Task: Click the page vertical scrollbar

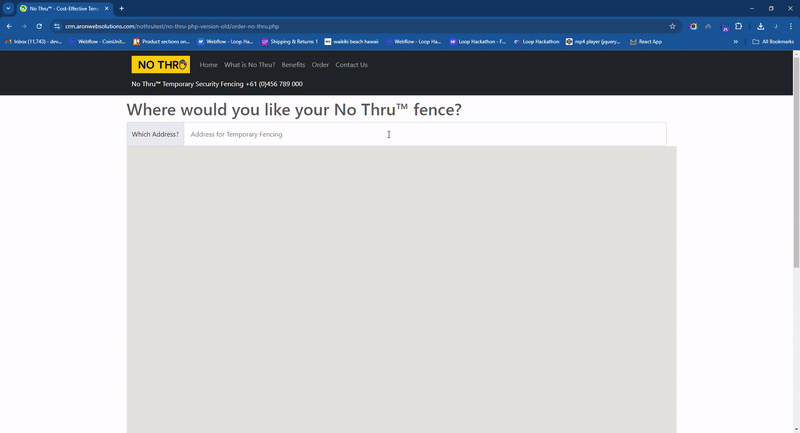Action: coord(796,160)
